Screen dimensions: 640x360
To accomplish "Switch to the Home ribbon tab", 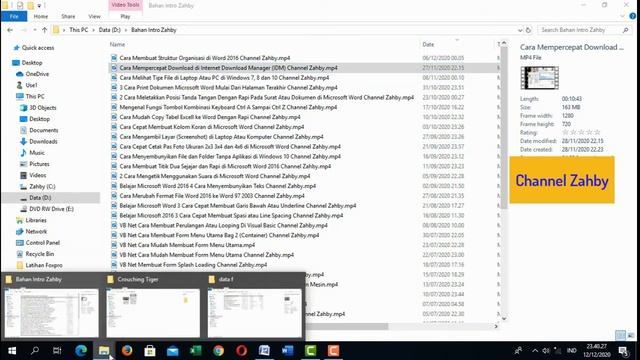I will (41, 16).
